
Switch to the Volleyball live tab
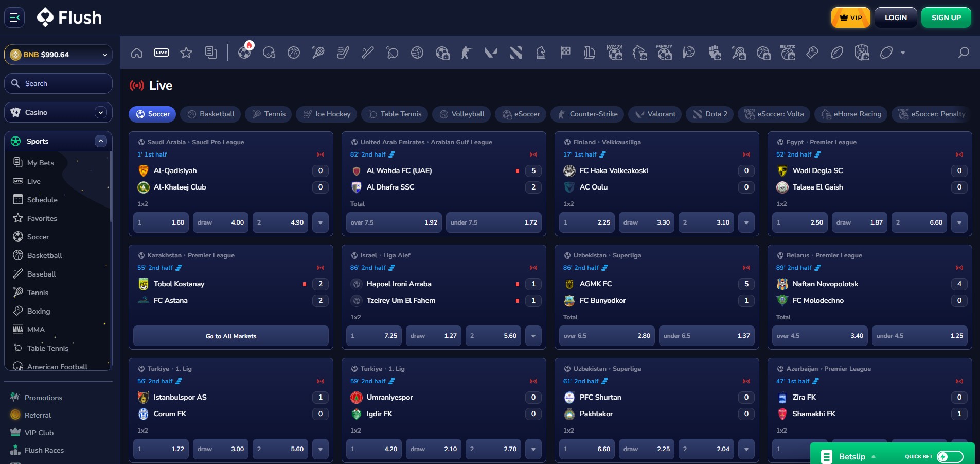[x=462, y=114]
